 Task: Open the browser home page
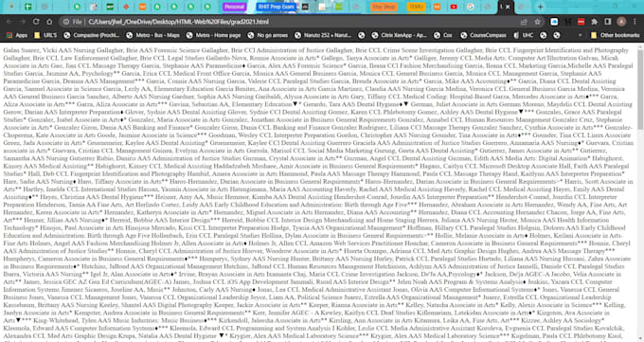click(x=49, y=22)
